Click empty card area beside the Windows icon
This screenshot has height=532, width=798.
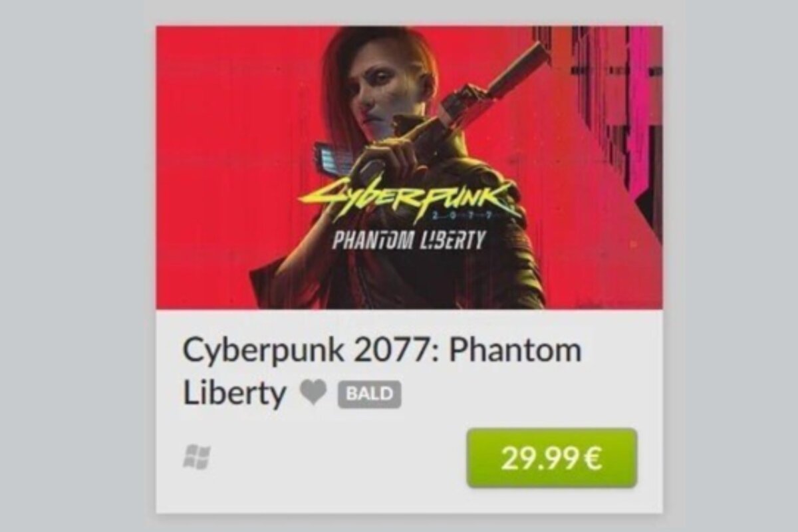coord(332,458)
